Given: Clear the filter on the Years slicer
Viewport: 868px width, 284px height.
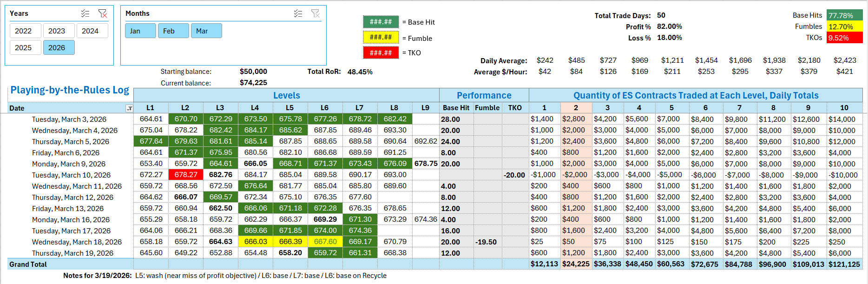Looking at the screenshot, I should coord(103,13).
